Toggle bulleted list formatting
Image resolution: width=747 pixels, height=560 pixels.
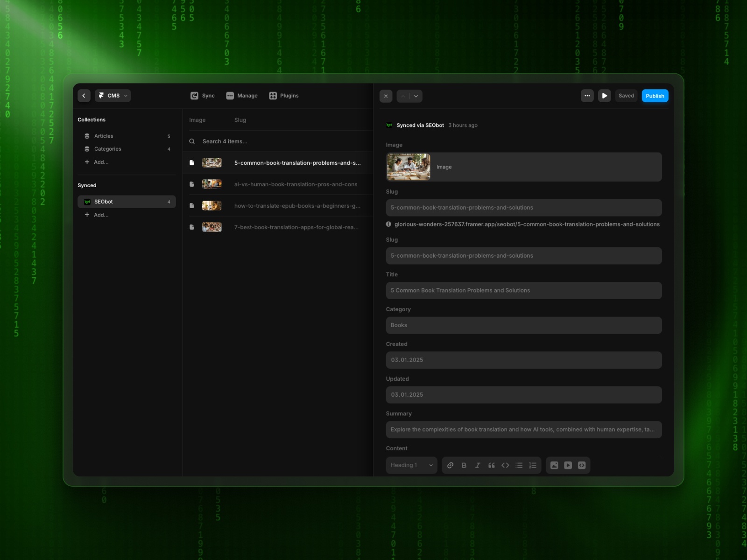519,465
